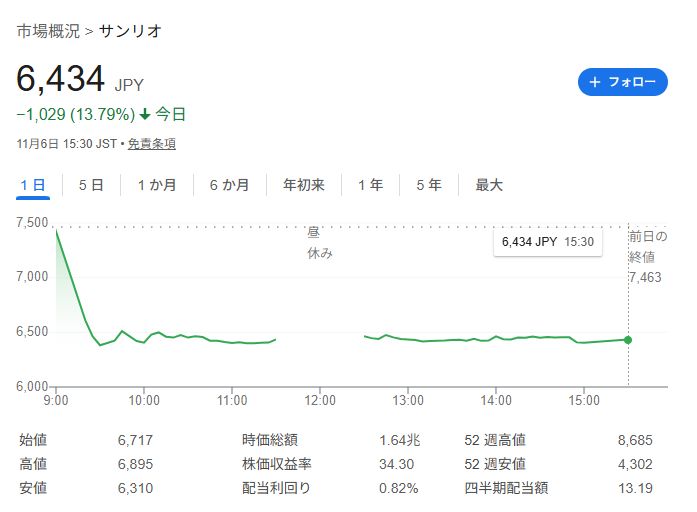Show the 6か月 chart range
Screen dimensions: 697x512
coord(229,185)
